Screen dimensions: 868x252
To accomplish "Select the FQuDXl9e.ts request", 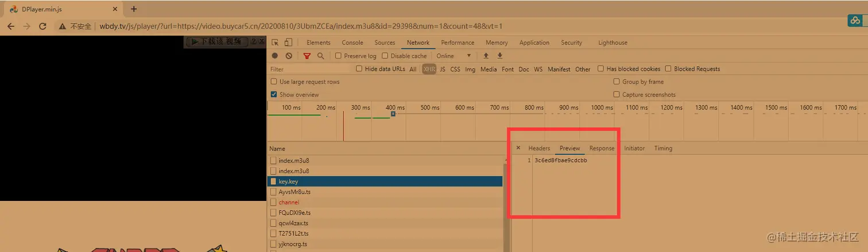I will click(x=385, y=212).
